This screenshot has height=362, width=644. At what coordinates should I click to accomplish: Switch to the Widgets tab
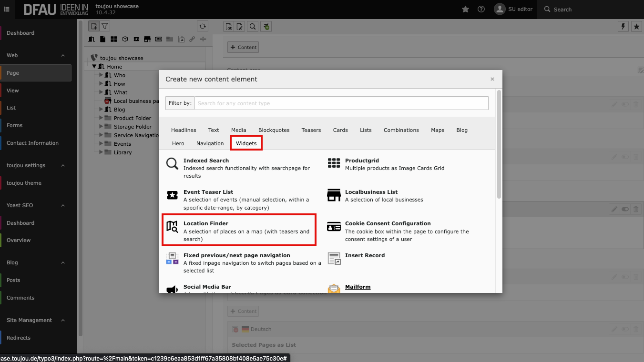(x=246, y=143)
